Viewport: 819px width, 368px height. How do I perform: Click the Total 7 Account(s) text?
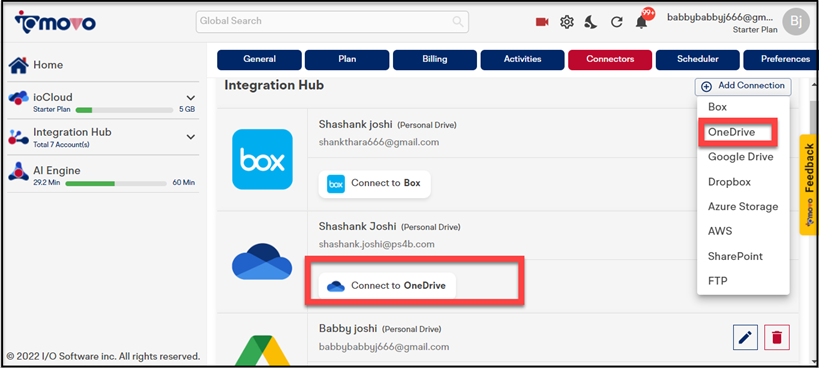(x=61, y=145)
